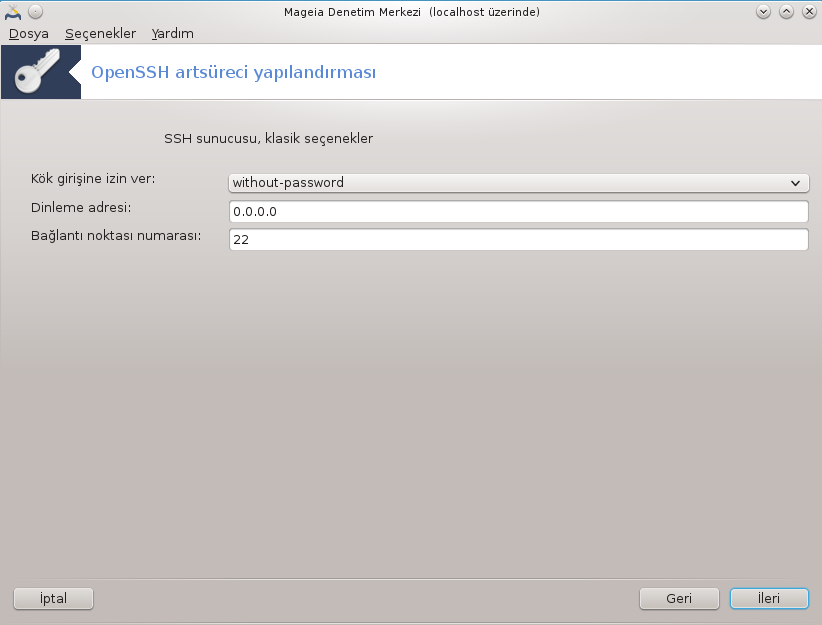This screenshot has height=625, width=822.
Task: Click the Kök girişine izin ver label
Action: tap(93, 179)
